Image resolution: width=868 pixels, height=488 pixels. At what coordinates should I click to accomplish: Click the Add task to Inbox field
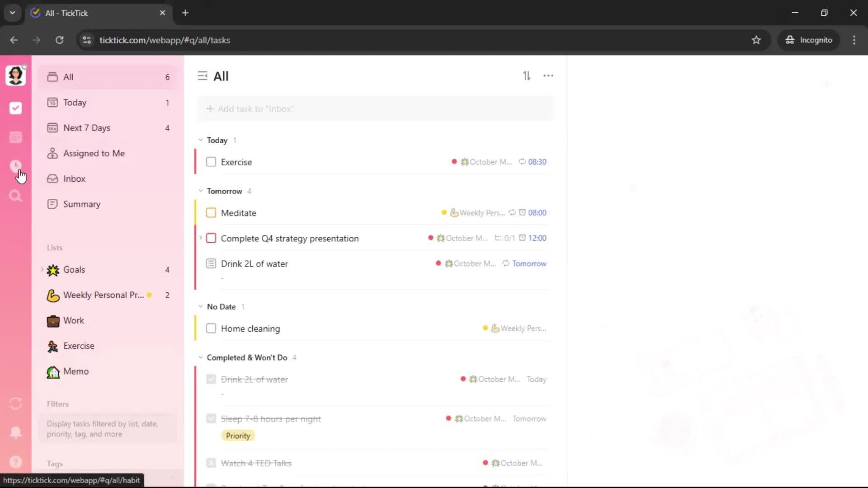pyautogui.click(x=375, y=109)
